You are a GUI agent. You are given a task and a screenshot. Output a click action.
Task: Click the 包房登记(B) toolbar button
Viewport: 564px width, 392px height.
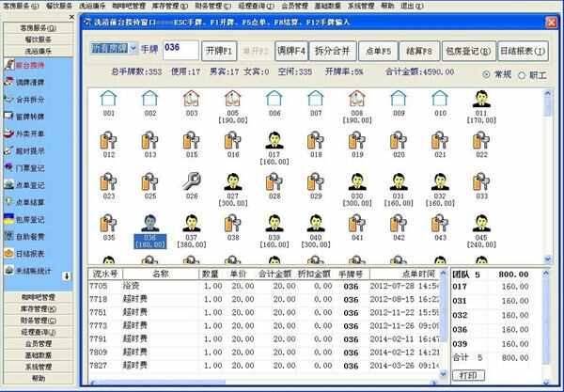(468, 51)
